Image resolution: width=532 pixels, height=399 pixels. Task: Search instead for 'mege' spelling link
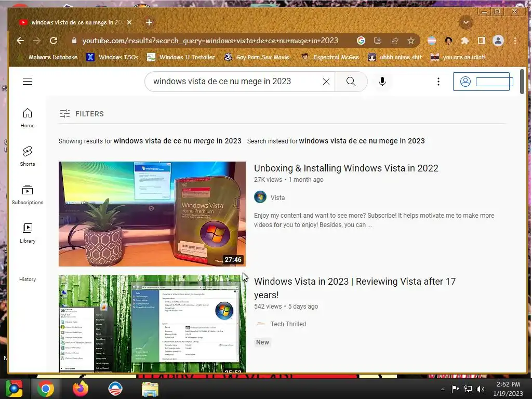click(362, 141)
